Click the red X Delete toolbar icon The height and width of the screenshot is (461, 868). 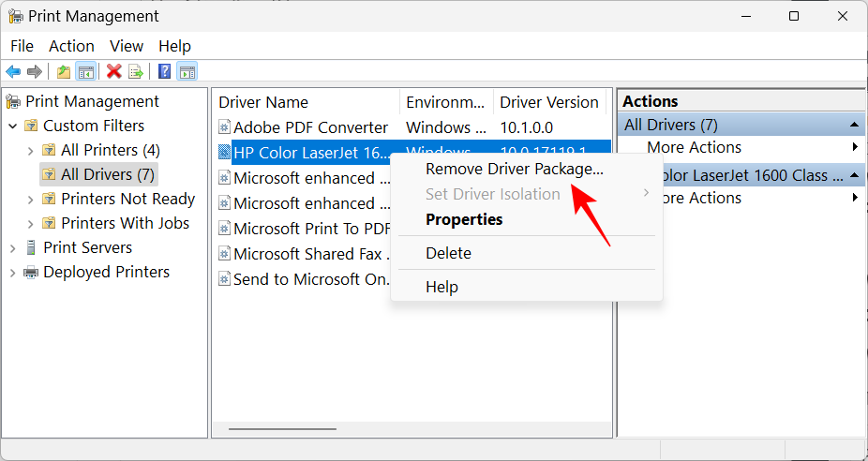114,71
